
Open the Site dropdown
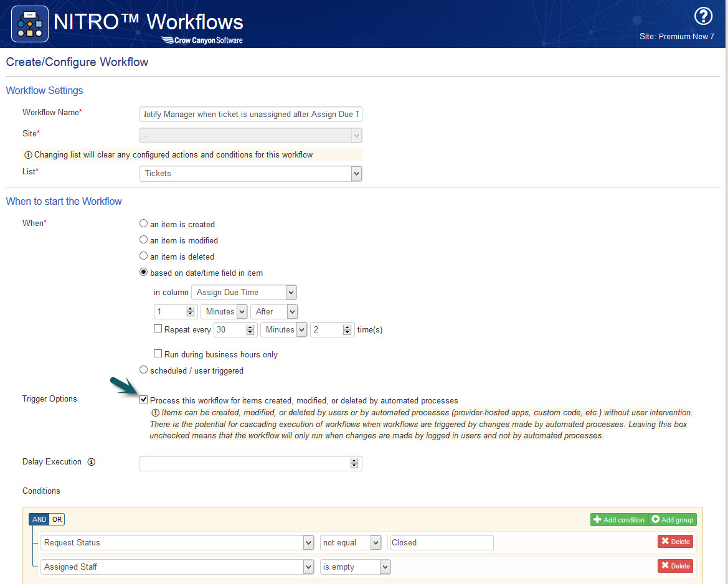251,136
